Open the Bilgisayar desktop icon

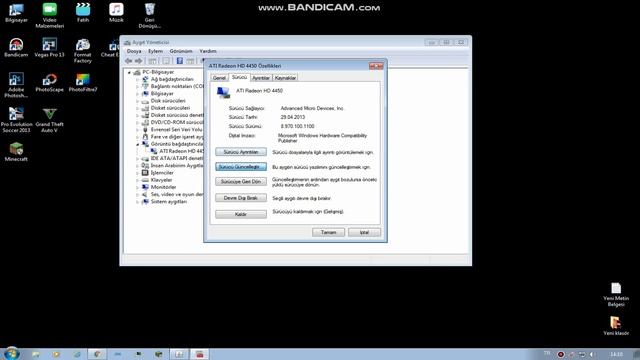16,13
